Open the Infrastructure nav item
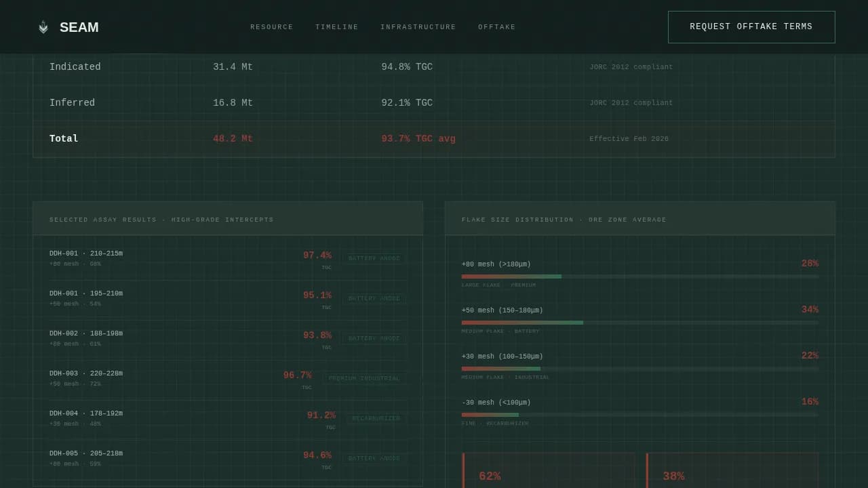Viewport: 868px width, 488px height. click(x=418, y=27)
